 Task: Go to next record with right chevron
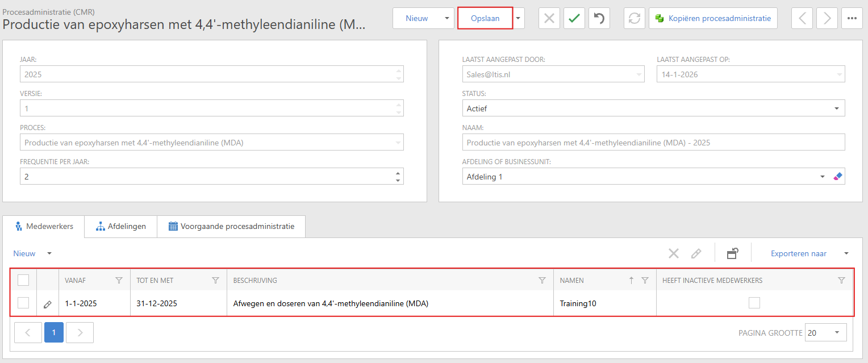coord(827,18)
